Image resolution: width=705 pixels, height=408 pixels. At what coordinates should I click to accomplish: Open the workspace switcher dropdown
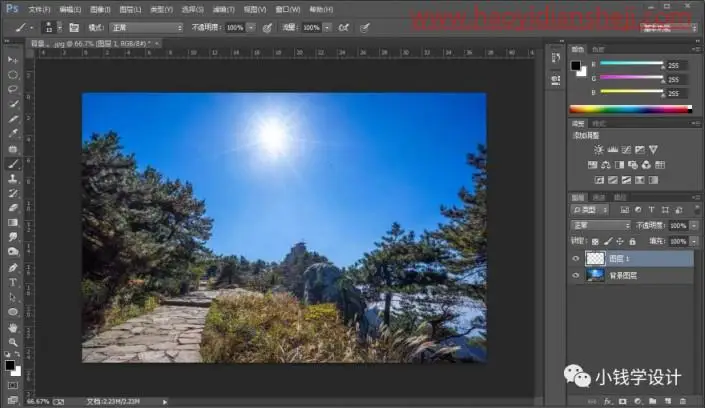(669, 28)
